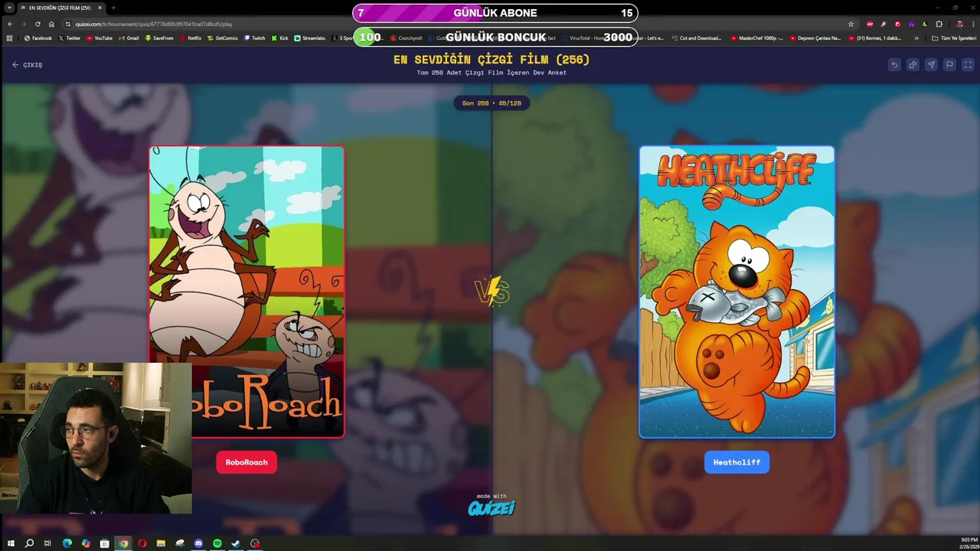980x551 pixels.
Task: Open the SaveFrom bookmark
Action: (x=159, y=37)
